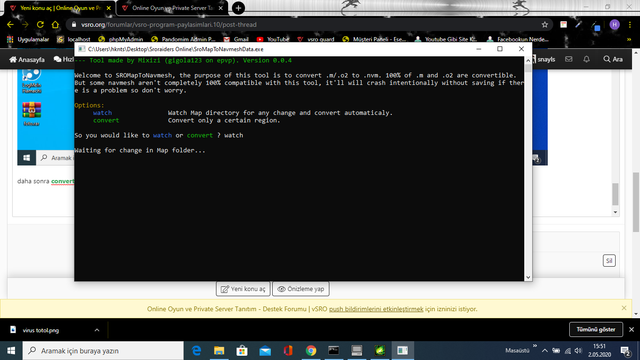The width and height of the screenshot is (640, 360).
Task: Open command prompt icon on taskbar
Action: [x=334, y=351]
